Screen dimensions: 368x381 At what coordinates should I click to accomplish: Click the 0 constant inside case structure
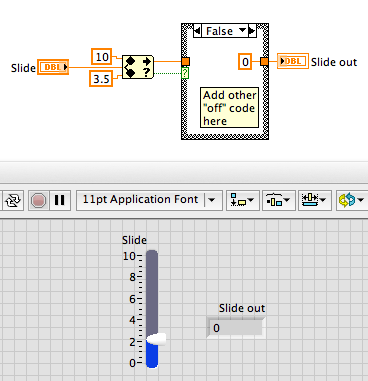245,62
